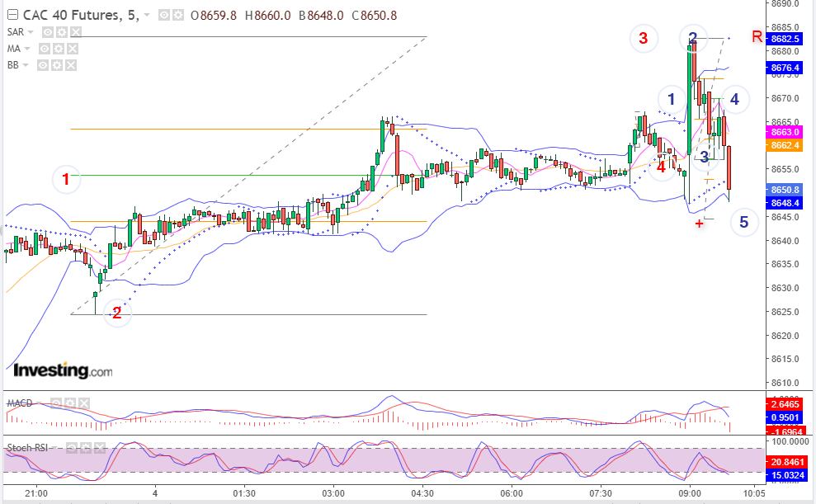Viewport: 816px width, 504px height.
Task: Click the orange 8662.4 price label
Action: [x=785, y=145]
